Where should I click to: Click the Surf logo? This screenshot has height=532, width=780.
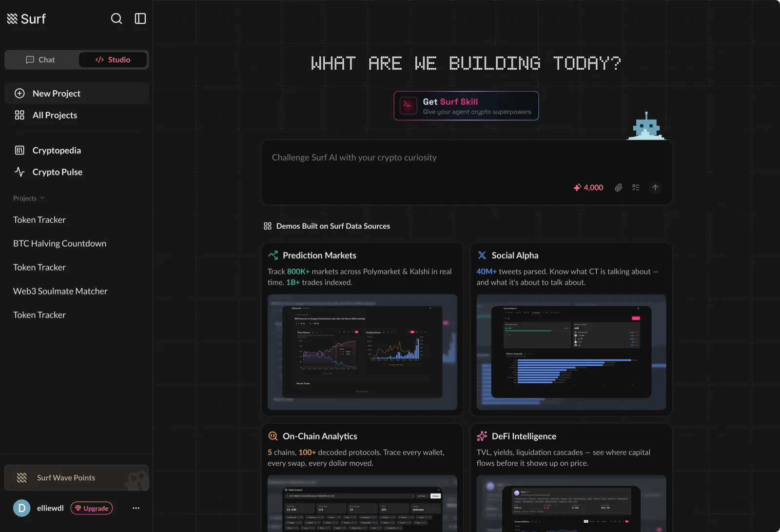(x=26, y=19)
